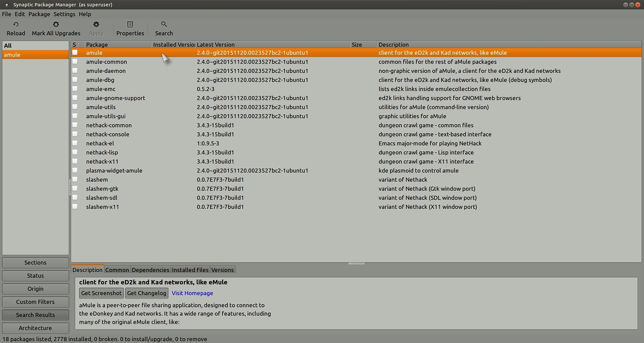The width and height of the screenshot is (644, 343).
Task: Select the nethack-x11 package name
Action: [x=102, y=162]
